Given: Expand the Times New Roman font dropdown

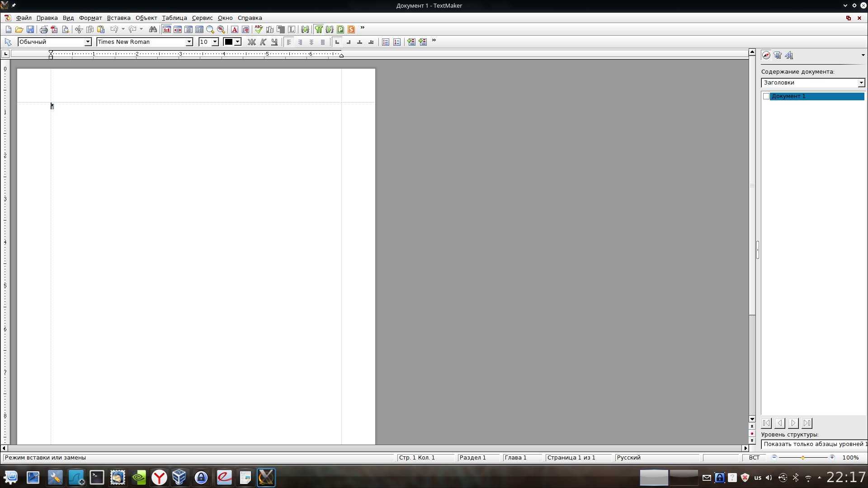Looking at the screenshot, I should (x=189, y=42).
